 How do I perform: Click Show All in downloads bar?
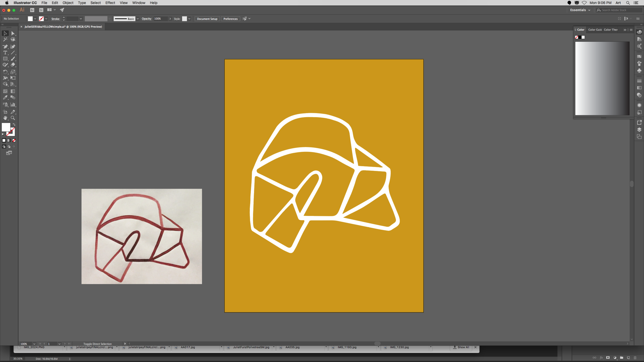point(461,347)
